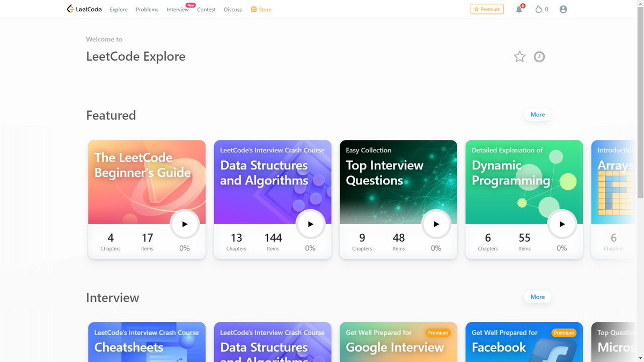Click "LeetCode Explore" heading
Screen dimensions: 644x362
(x=136, y=56)
